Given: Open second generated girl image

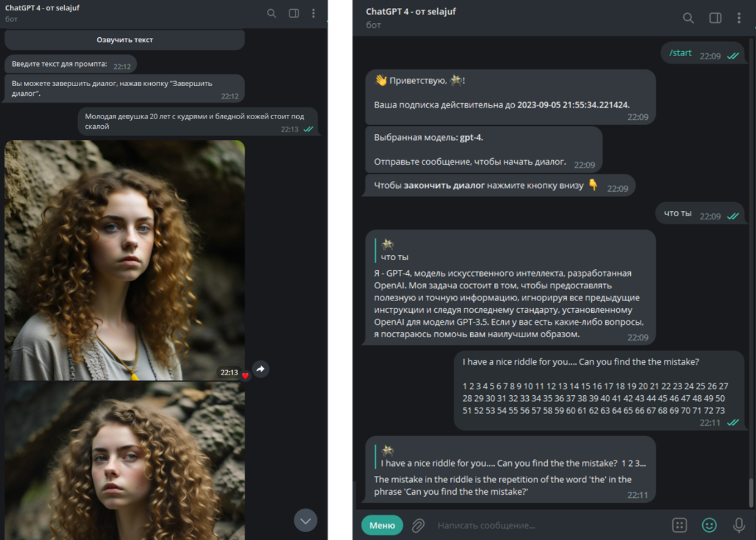Looking at the screenshot, I should coord(125,461).
